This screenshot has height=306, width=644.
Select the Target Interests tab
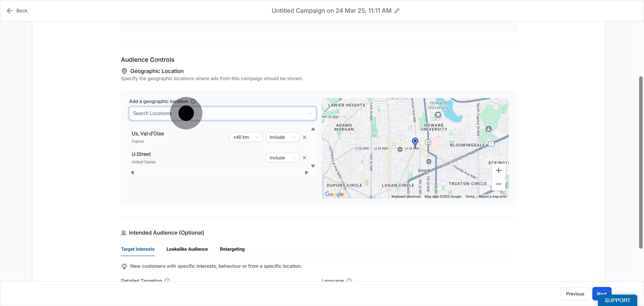(x=138, y=249)
